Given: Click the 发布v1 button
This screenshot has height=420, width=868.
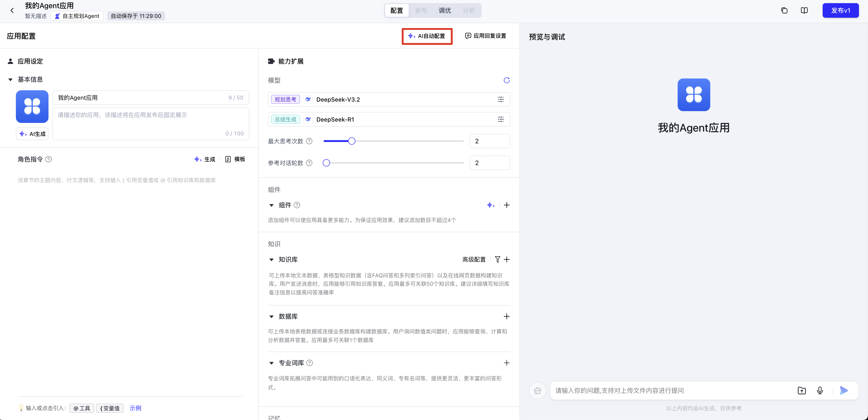Looking at the screenshot, I should (840, 10).
